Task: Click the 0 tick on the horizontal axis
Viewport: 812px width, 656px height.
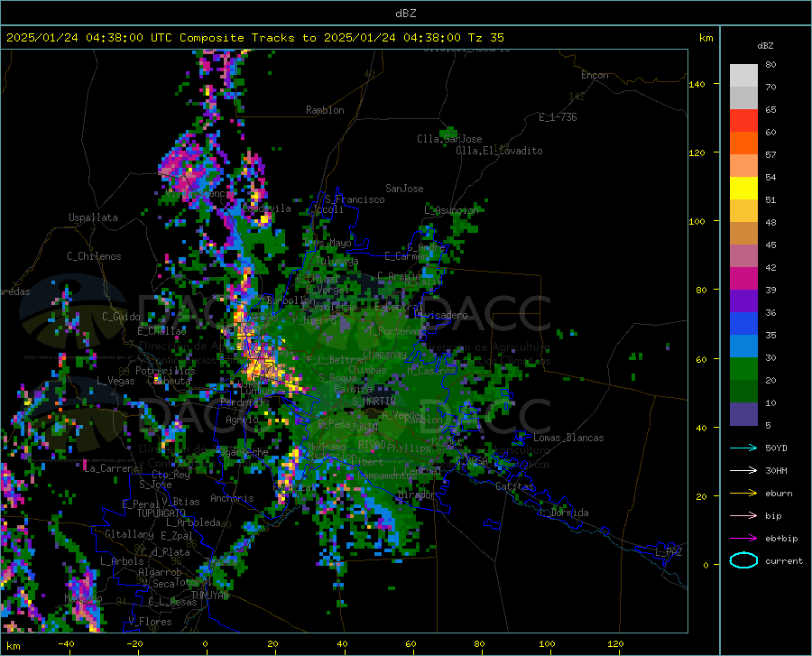Action: (206, 643)
